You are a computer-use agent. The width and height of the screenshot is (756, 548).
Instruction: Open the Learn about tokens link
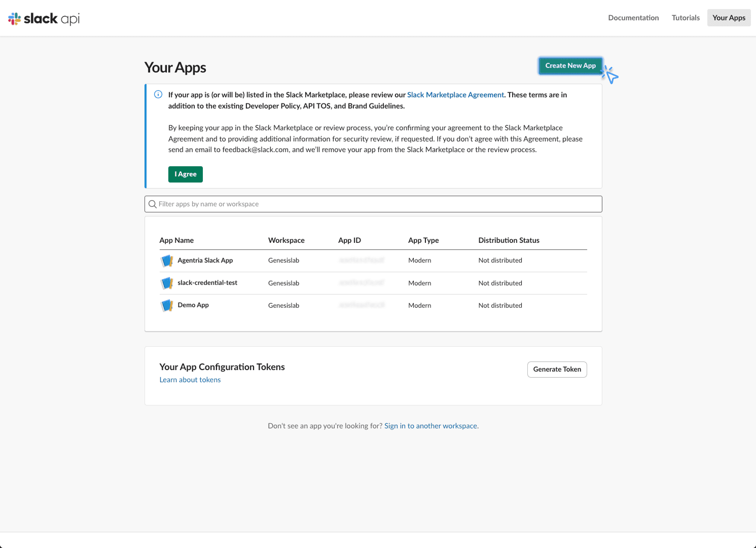(190, 380)
